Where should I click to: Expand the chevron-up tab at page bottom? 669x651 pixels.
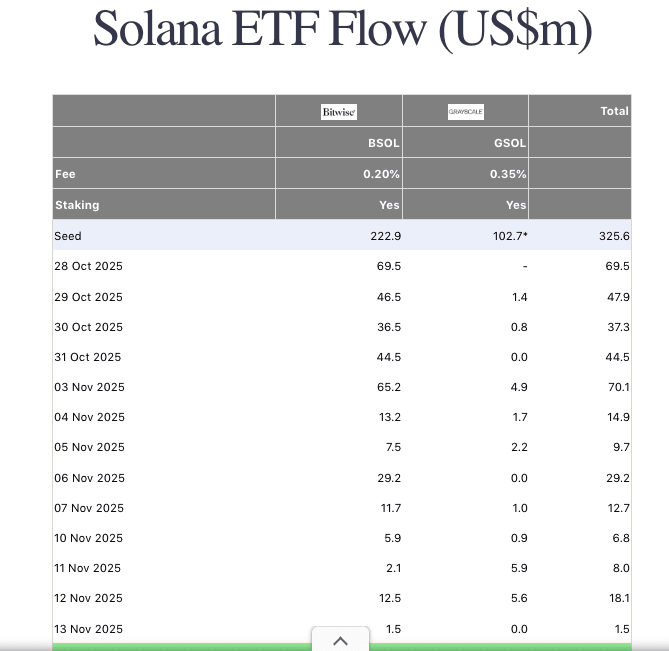click(339, 640)
